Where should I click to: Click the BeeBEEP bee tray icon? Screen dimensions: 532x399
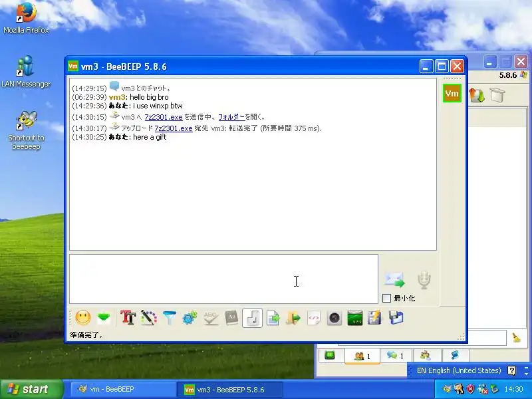pos(447,389)
